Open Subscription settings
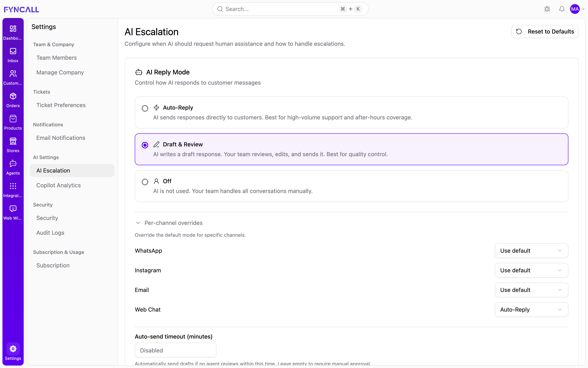The height and width of the screenshot is (368, 588). [x=72, y=265]
